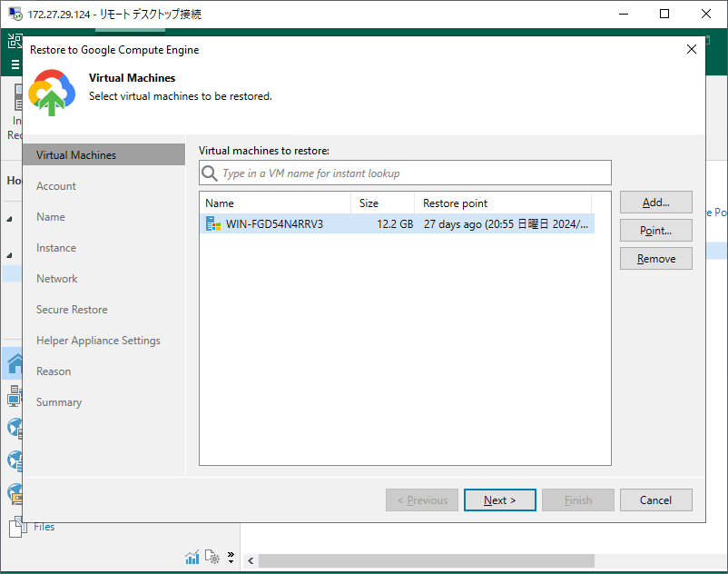Open the Files view in Veeam sidebar

[44, 527]
